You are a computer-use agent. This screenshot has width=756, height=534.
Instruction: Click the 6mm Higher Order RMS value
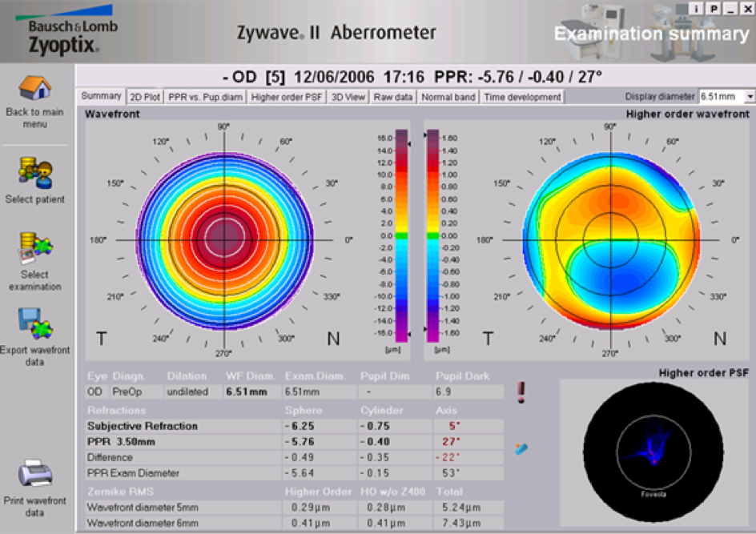[x=311, y=523]
